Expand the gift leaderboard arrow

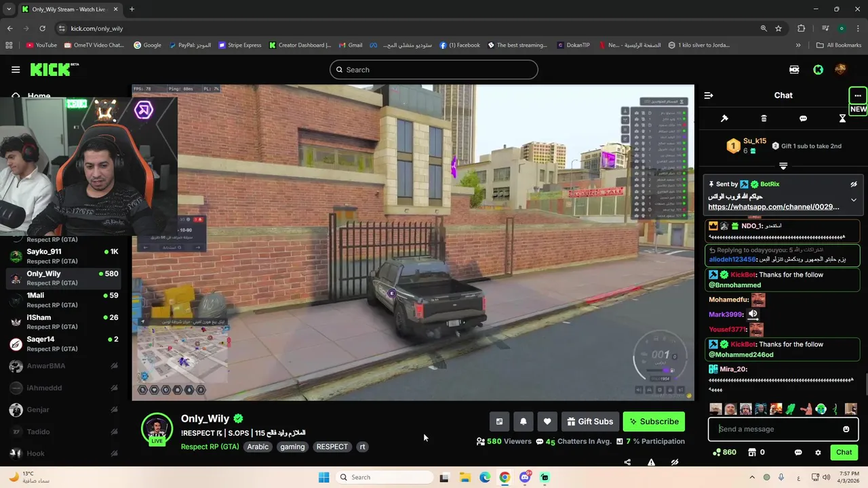point(783,166)
